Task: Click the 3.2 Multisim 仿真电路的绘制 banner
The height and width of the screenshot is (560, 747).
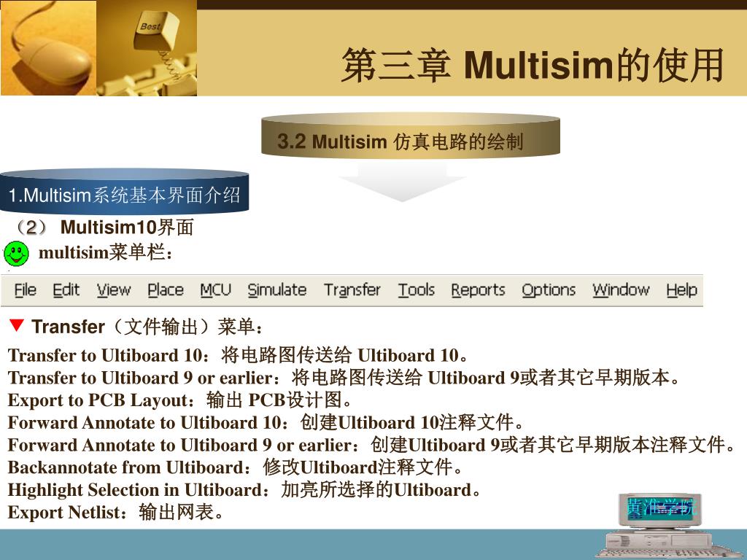Action: click(x=411, y=135)
